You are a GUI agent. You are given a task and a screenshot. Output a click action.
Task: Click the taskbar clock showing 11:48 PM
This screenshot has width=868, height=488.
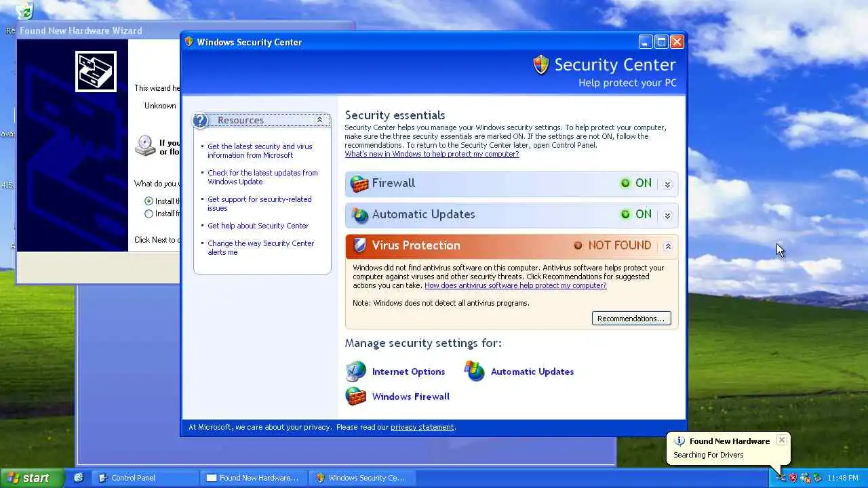[x=842, y=478]
